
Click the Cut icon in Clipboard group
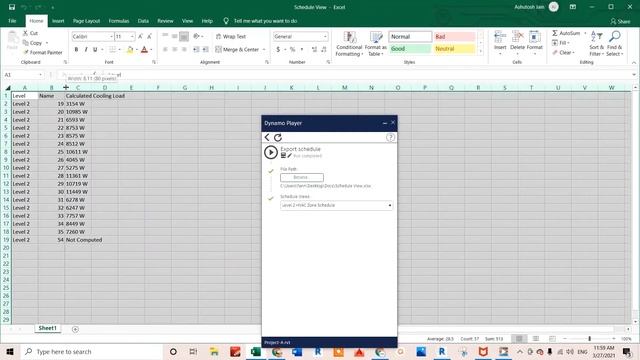coord(25,33)
